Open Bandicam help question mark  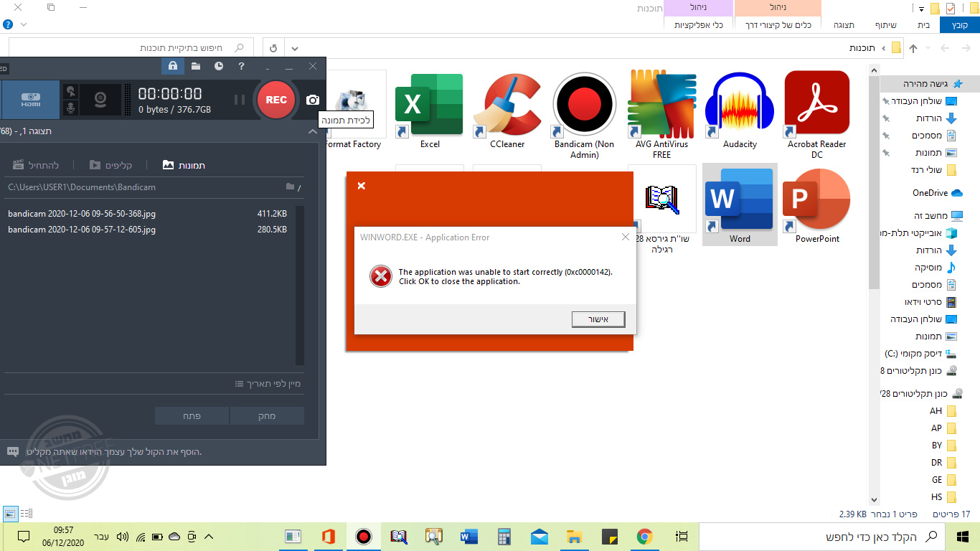click(x=242, y=66)
